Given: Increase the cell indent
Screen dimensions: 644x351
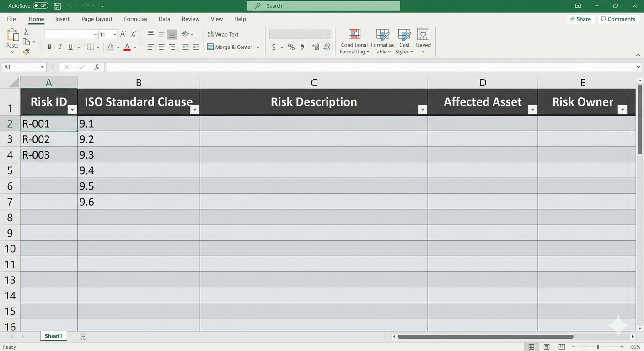Looking at the screenshot, I should (x=196, y=47).
